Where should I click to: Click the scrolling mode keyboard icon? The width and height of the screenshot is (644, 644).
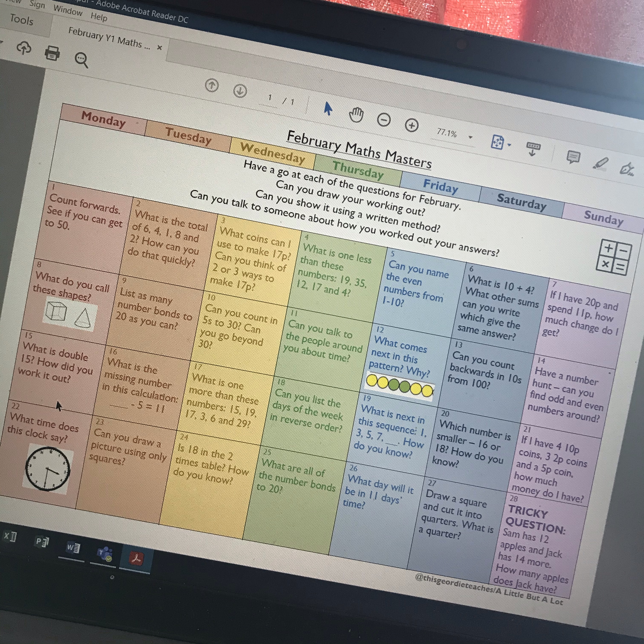(x=533, y=149)
